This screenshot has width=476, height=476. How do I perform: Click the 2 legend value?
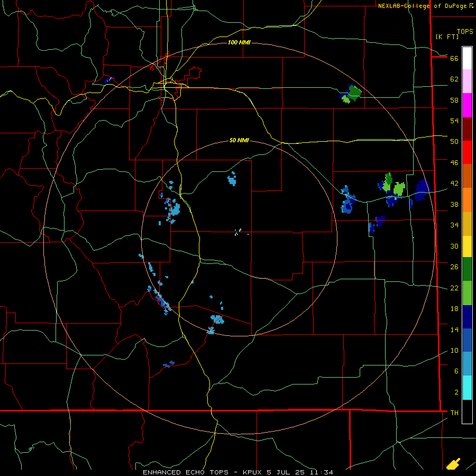[x=456, y=392]
